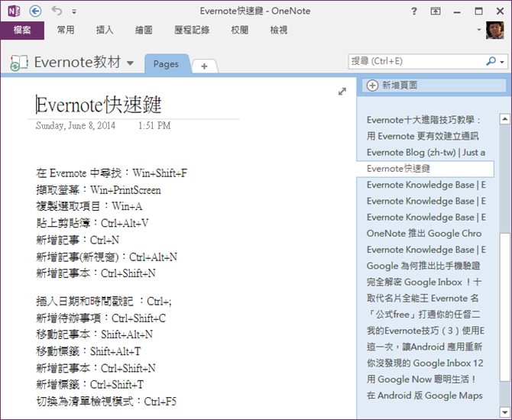Toggle full page view icon in title bar
The width and height of the screenshot is (512, 420).
[436, 11]
